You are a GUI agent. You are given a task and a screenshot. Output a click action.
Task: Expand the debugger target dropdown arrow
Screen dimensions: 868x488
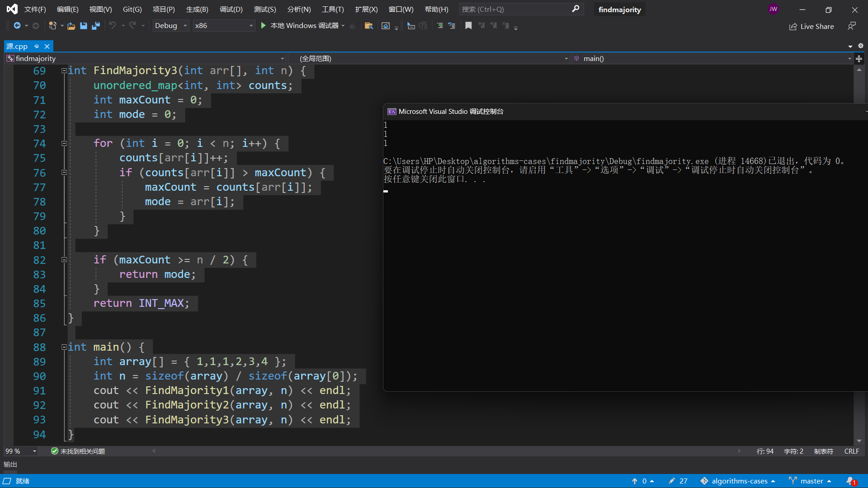pos(343,26)
